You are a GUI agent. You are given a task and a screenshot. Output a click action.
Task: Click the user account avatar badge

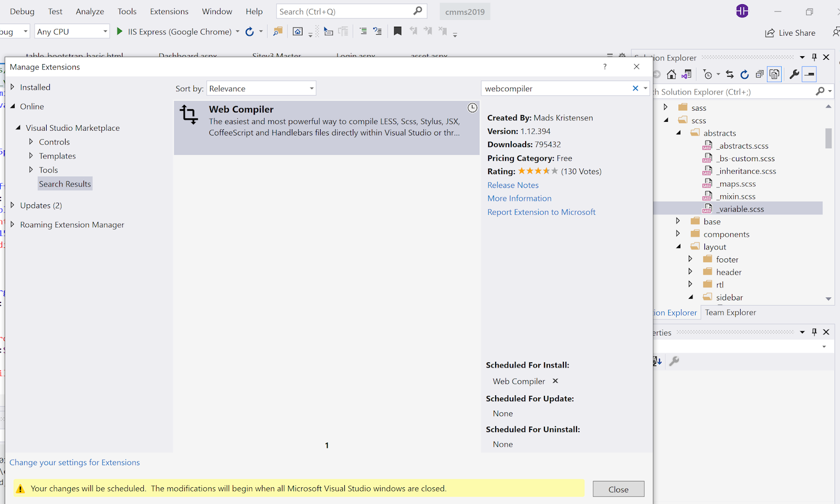click(742, 11)
